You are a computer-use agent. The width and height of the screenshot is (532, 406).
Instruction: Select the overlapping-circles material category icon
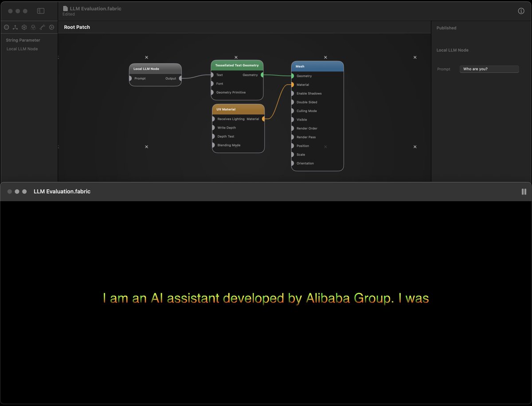pyautogui.click(x=33, y=27)
